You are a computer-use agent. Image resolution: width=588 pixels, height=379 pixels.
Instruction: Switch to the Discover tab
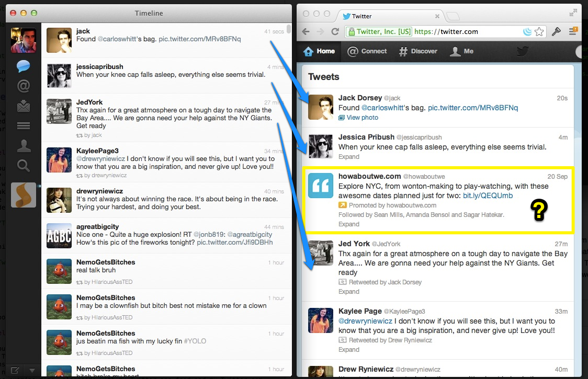point(419,51)
